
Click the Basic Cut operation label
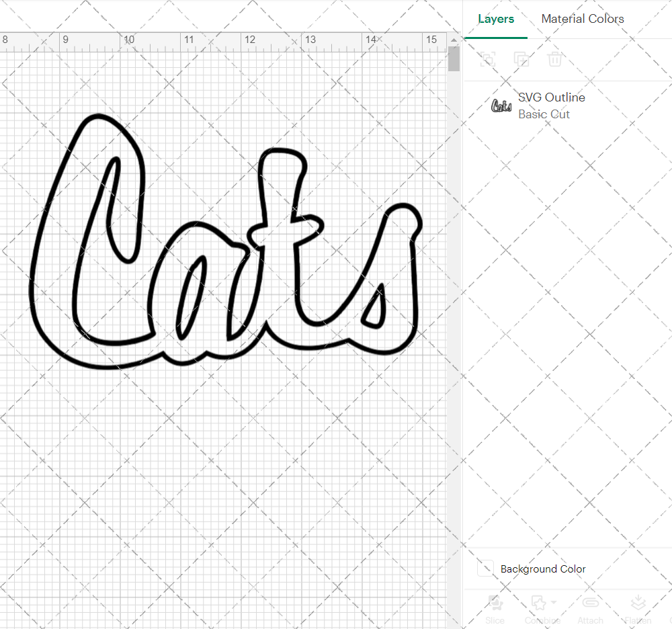[544, 114]
